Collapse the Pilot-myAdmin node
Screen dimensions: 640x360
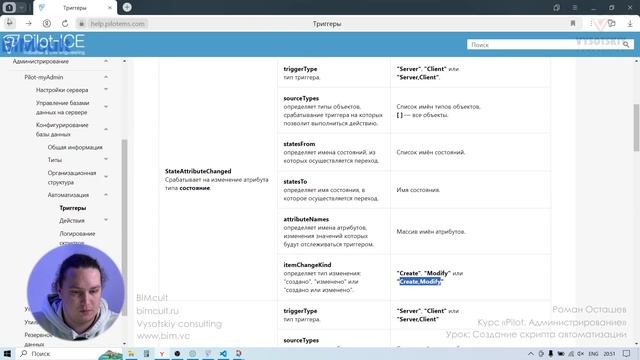[106, 77]
